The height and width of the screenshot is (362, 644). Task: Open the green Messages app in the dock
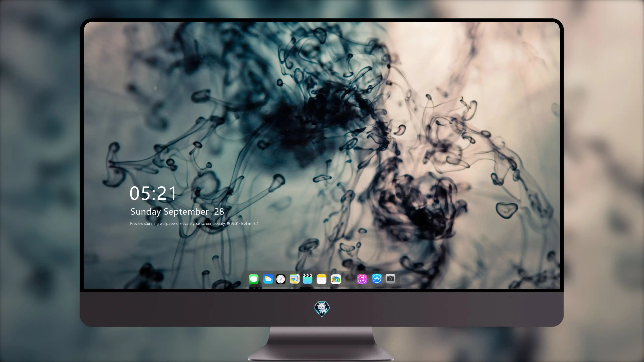pyautogui.click(x=254, y=279)
